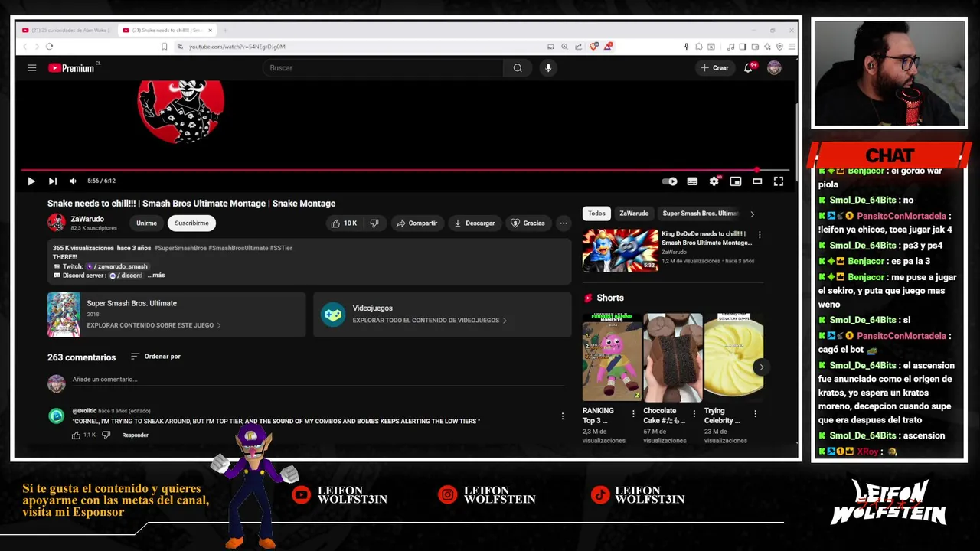The width and height of the screenshot is (980, 551).
Task: Reload the page in the browser
Action: click(x=49, y=47)
